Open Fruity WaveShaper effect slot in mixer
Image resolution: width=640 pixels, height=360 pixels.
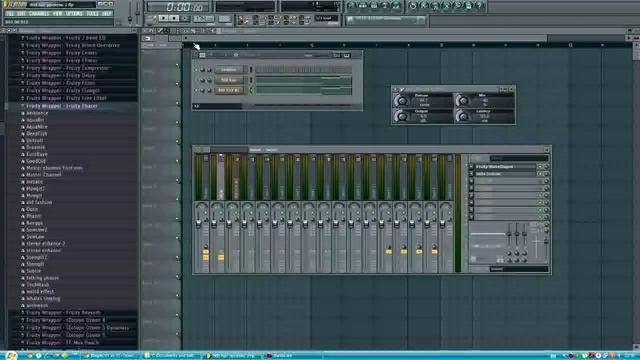point(505,167)
